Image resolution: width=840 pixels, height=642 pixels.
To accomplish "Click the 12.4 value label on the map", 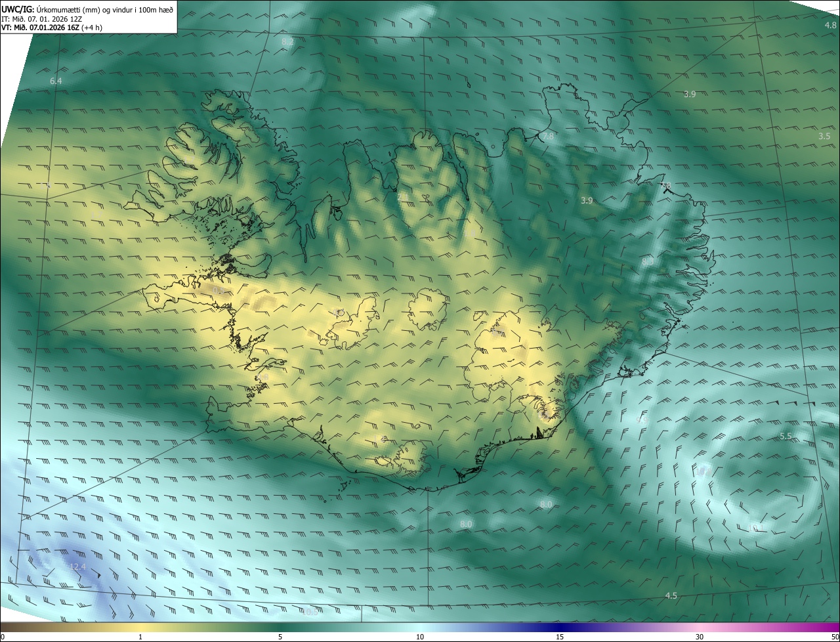I will tap(77, 567).
